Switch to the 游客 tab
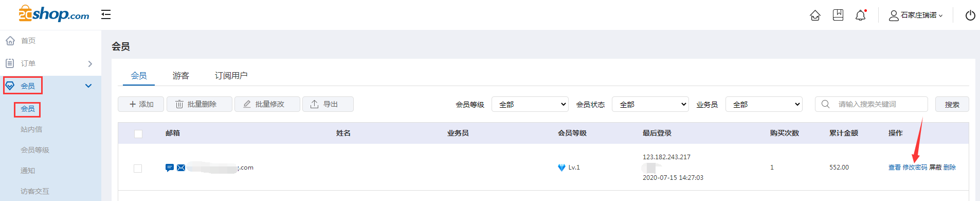980x201 pixels. (x=181, y=76)
